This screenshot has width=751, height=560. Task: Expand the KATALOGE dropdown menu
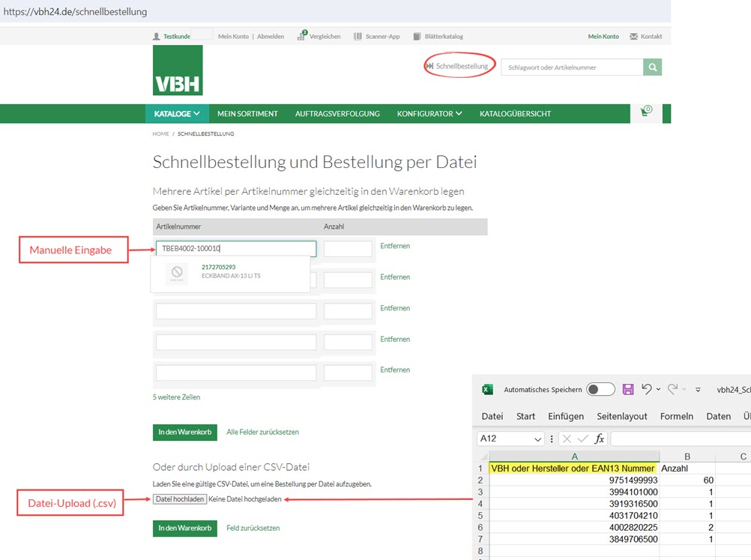177,113
